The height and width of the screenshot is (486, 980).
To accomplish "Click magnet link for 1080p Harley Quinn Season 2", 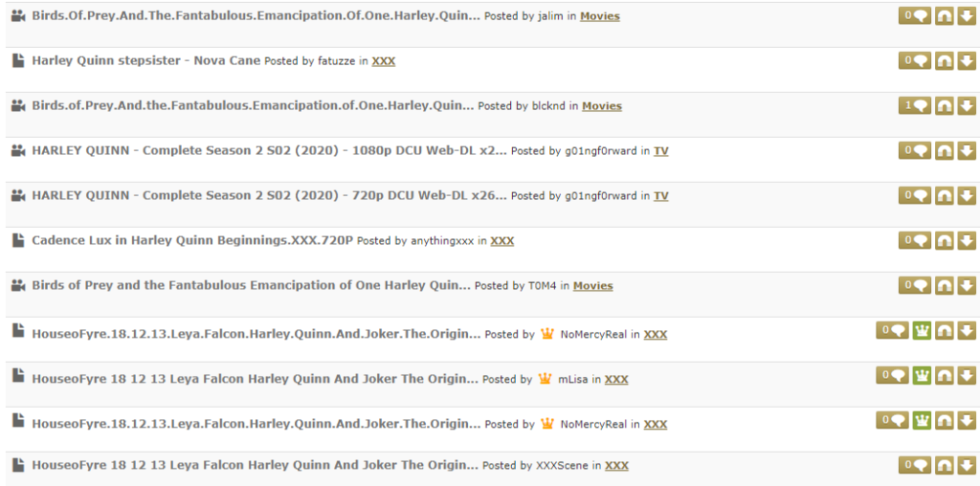I will [x=944, y=151].
